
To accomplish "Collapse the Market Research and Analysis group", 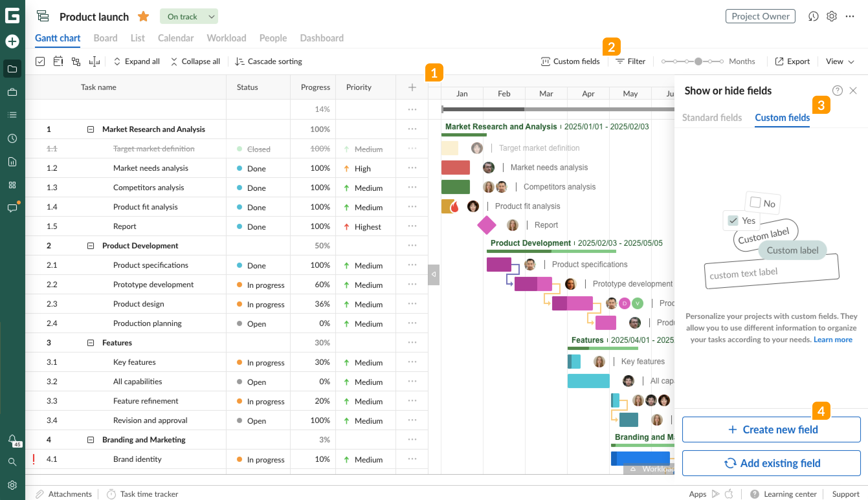I will pos(90,129).
